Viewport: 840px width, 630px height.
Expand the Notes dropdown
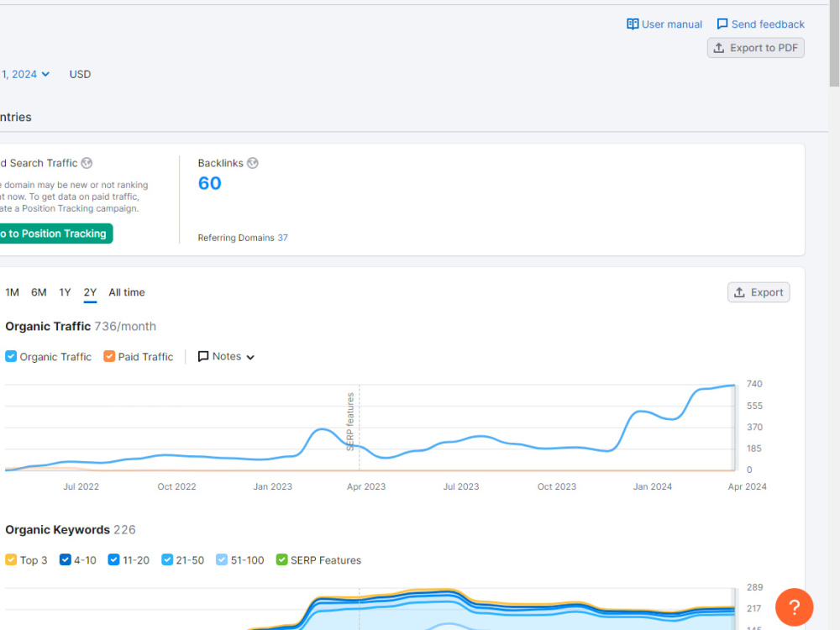225,357
